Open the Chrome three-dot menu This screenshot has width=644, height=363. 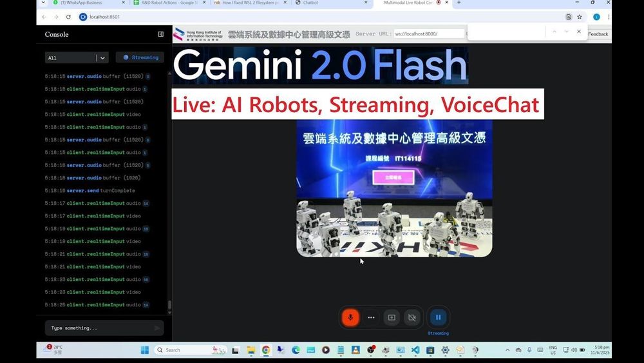coord(609,17)
